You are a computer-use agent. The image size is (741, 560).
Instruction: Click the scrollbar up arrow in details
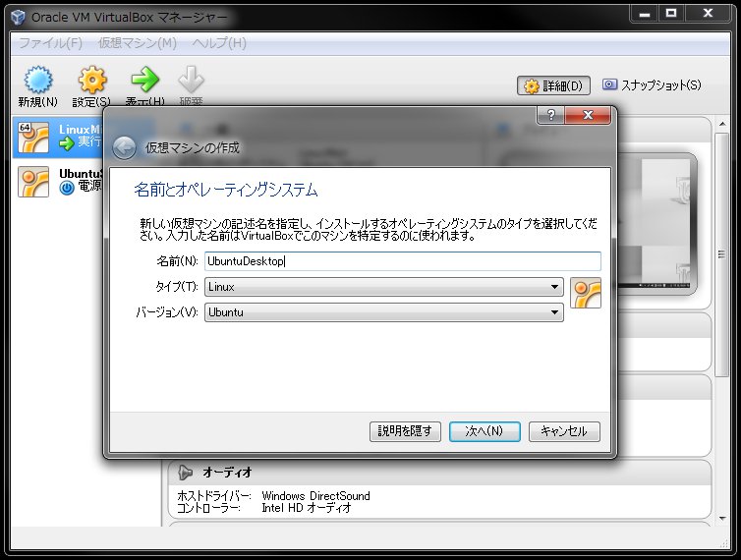coord(722,125)
